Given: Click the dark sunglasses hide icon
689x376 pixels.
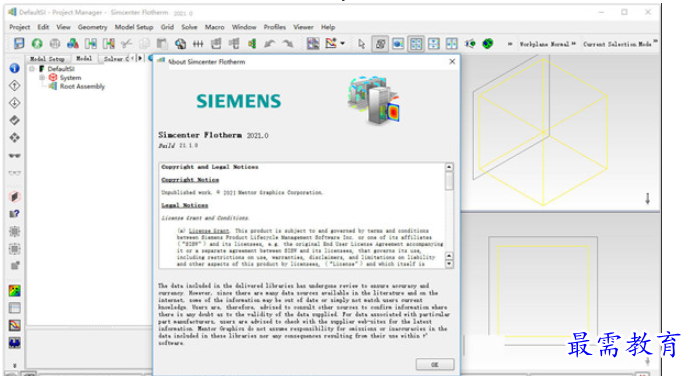Looking at the screenshot, I should 15,155.
